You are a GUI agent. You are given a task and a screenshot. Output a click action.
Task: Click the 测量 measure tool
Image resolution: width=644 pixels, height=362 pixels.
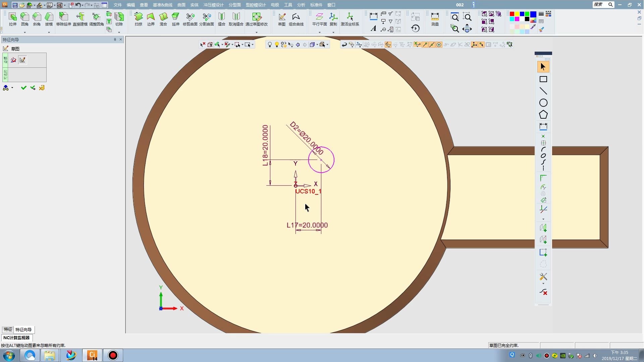coord(435,19)
